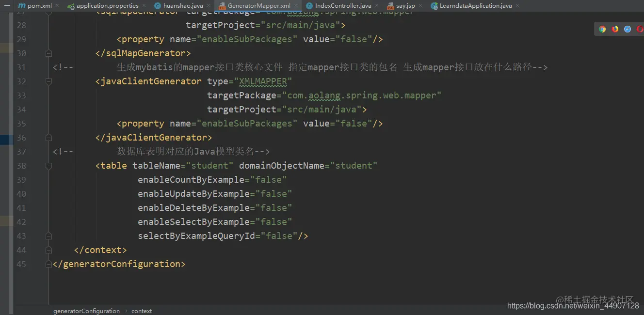The height and width of the screenshot is (315, 644).
Task: Click the domainObjectName attribute value student
Action: click(354, 166)
